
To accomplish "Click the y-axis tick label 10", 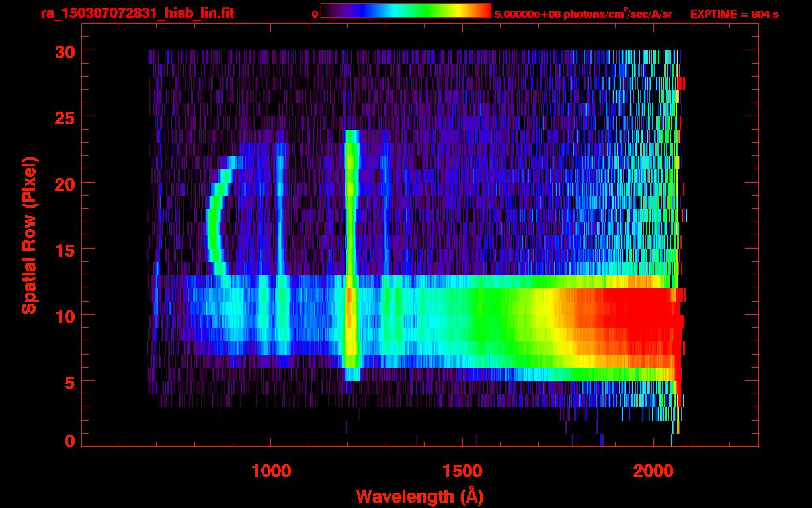I will pyautogui.click(x=64, y=316).
